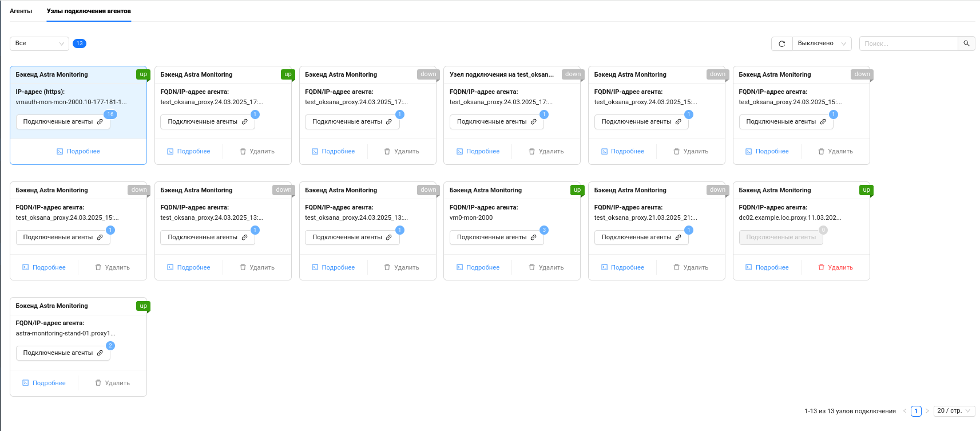The width and height of the screenshot is (980, 431).
Task: Select the Узлы подключения агентов tab
Action: click(89, 11)
